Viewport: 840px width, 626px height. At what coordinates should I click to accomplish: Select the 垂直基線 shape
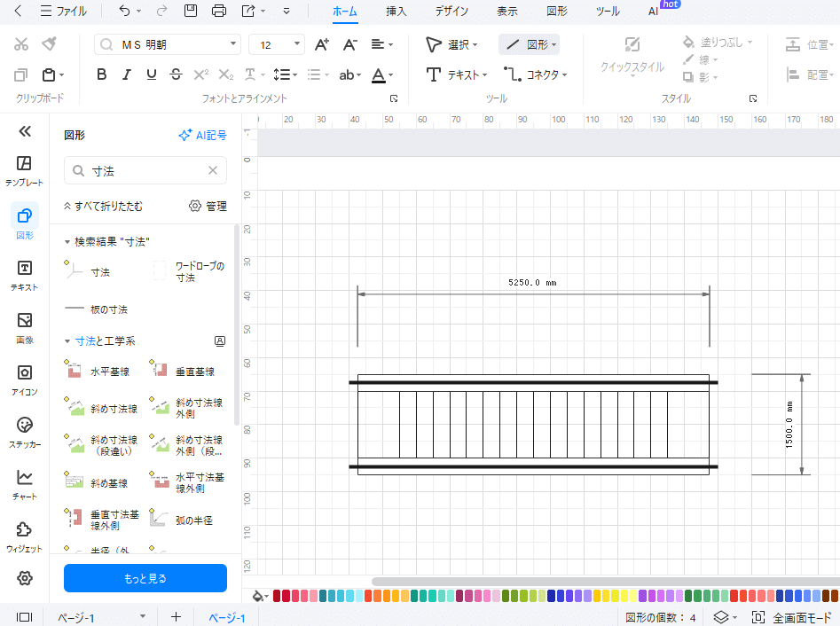click(182, 371)
